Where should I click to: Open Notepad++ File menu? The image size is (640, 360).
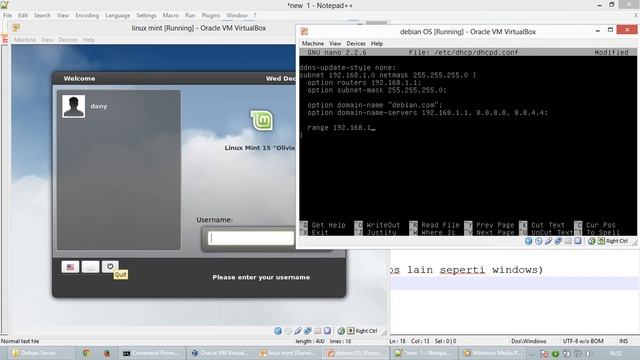(7, 15)
